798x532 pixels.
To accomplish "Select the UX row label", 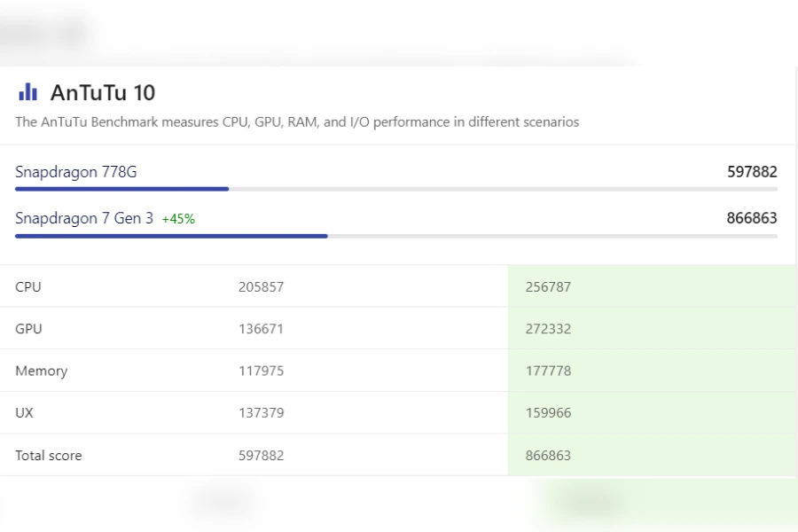I will pos(25,413).
